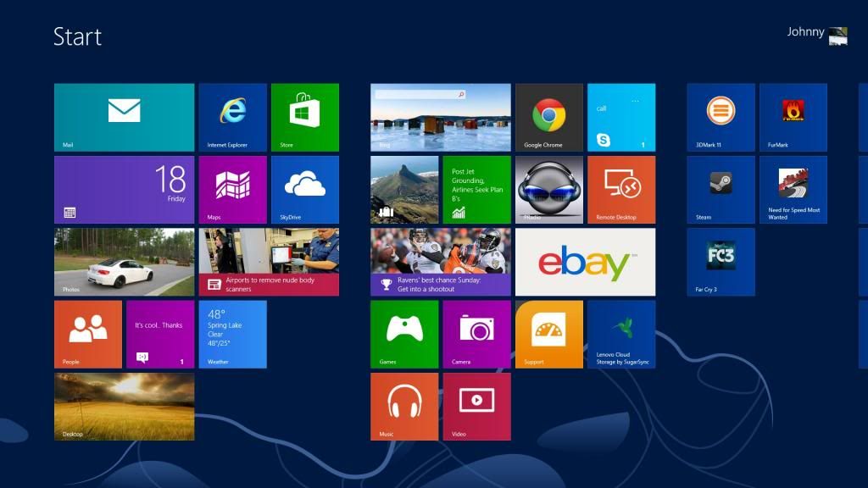Launch the Steam tile
Viewport: 868px width, 488px height.
pyautogui.click(x=721, y=190)
